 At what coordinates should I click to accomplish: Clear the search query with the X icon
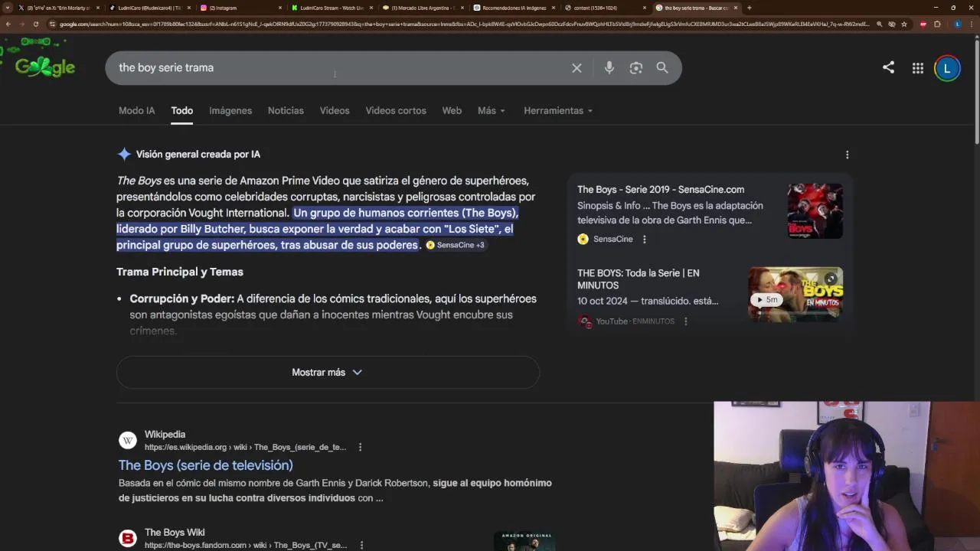(x=577, y=68)
